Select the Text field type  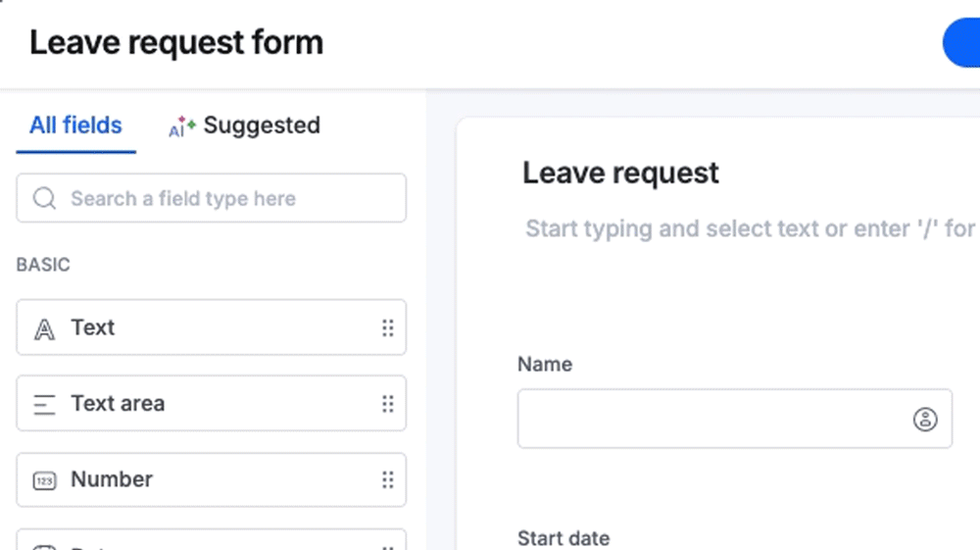(x=212, y=327)
